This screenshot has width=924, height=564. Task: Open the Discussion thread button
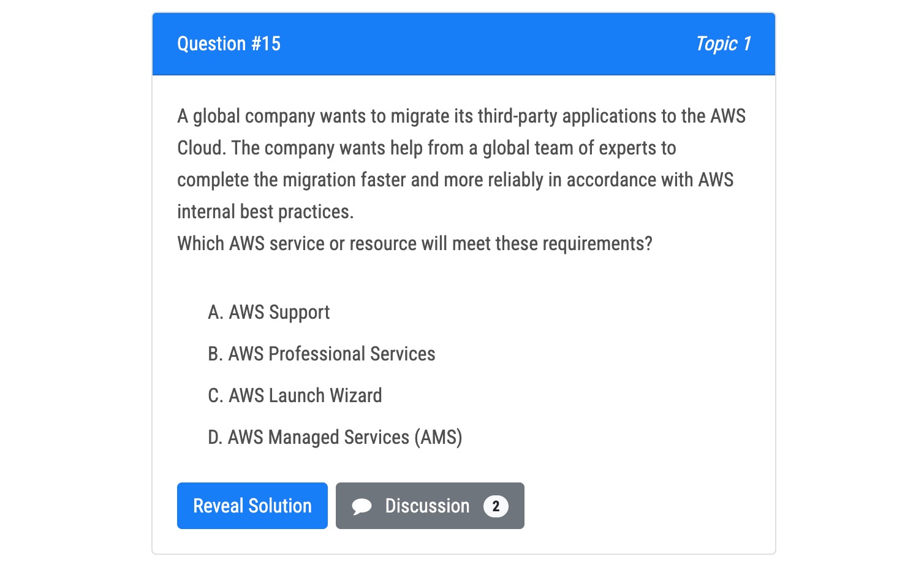[x=430, y=506]
